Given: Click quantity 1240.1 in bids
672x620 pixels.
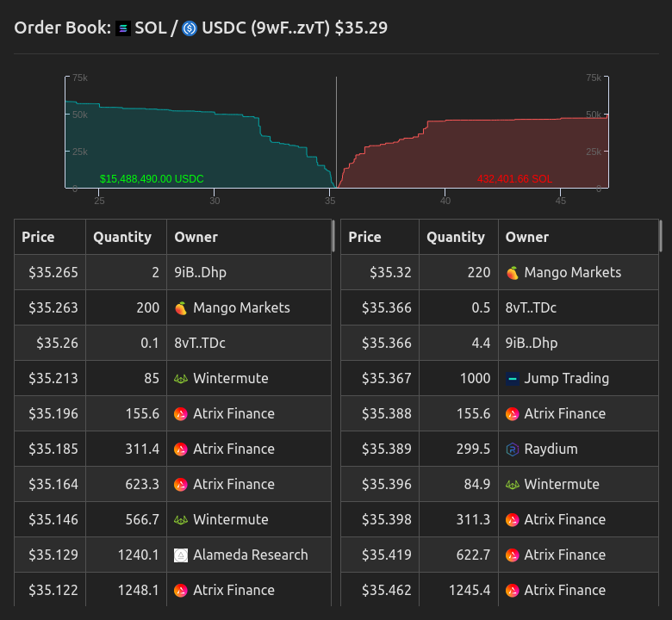Looking at the screenshot, I should (139, 555).
